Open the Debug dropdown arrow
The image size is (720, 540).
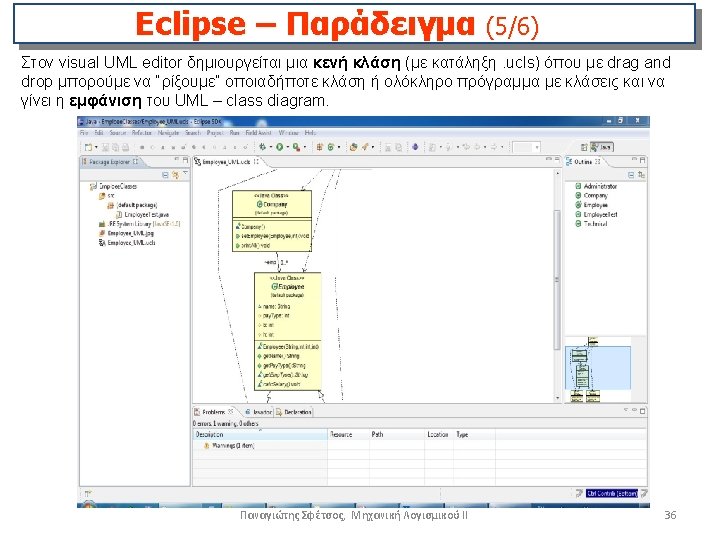click(x=270, y=147)
